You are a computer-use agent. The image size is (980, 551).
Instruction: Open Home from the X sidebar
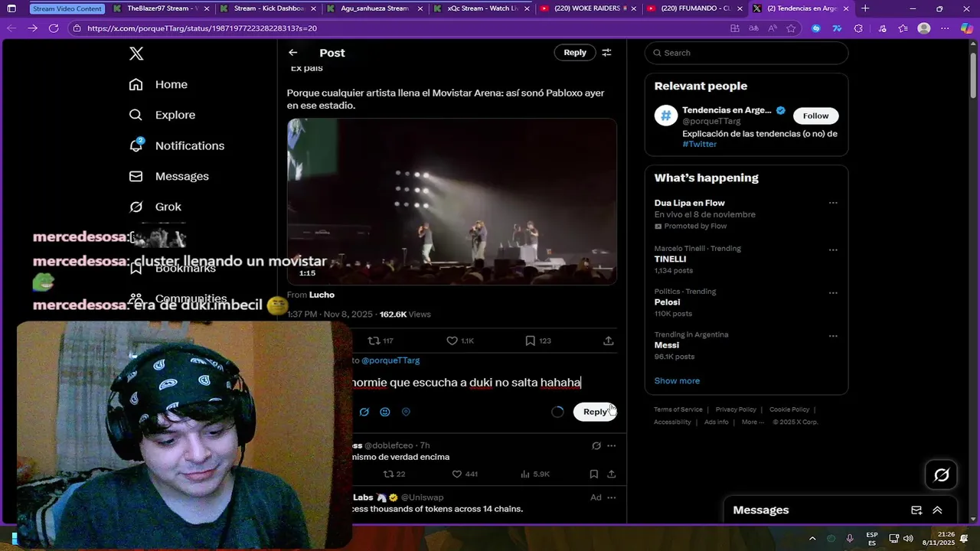[x=159, y=84]
